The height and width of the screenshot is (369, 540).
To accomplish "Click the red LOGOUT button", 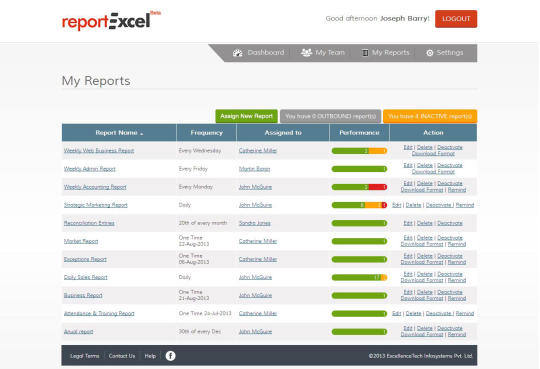I will [456, 19].
